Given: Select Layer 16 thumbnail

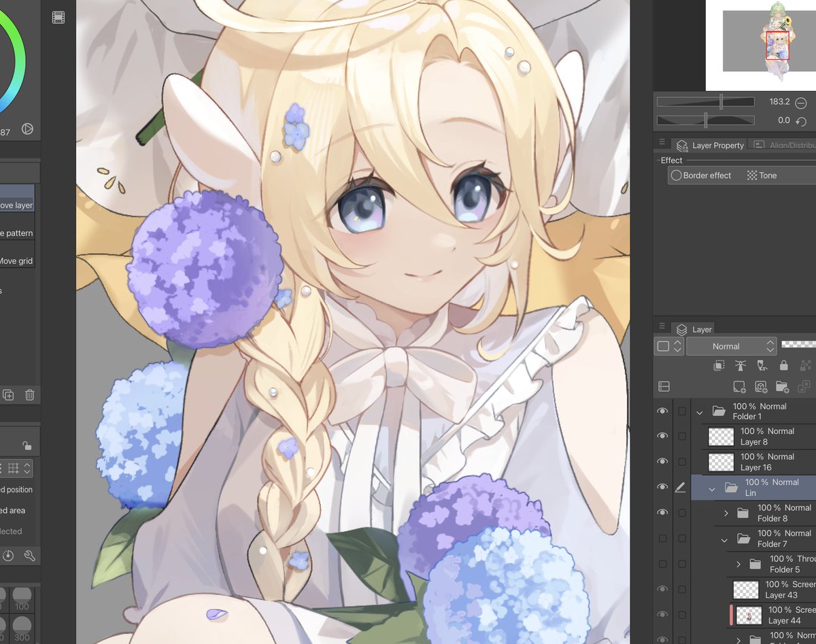Looking at the screenshot, I should 721,462.
